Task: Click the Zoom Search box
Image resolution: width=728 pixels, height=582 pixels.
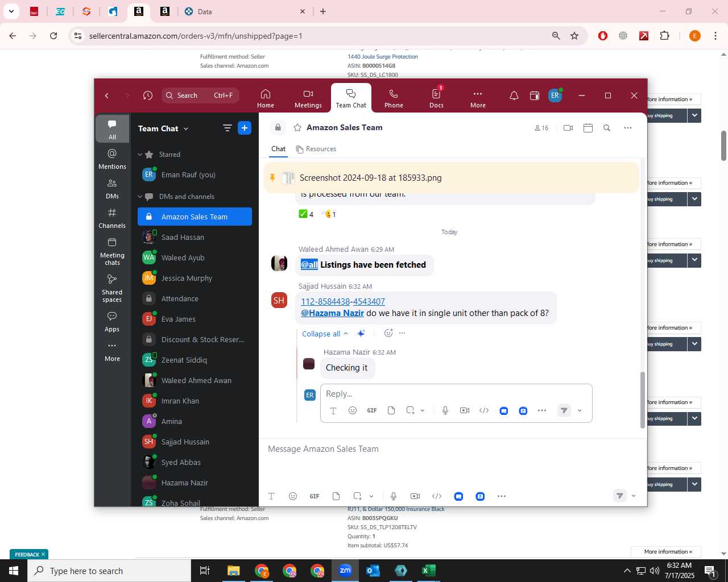Action: [200, 95]
